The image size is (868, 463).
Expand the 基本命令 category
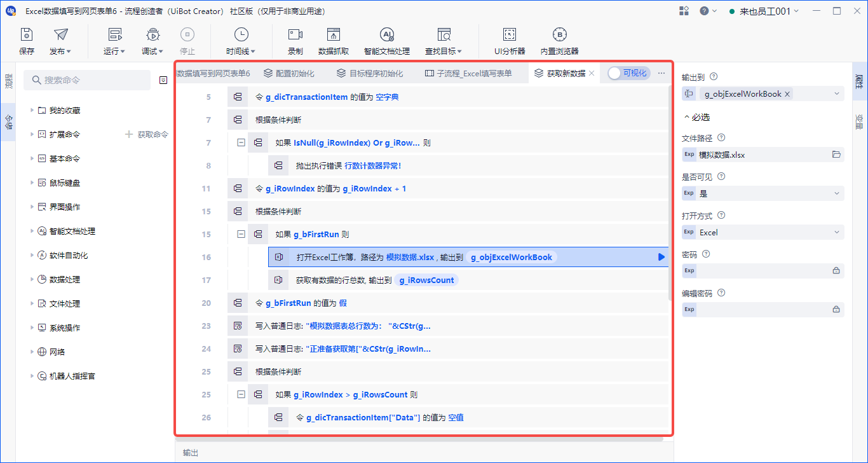click(32, 159)
